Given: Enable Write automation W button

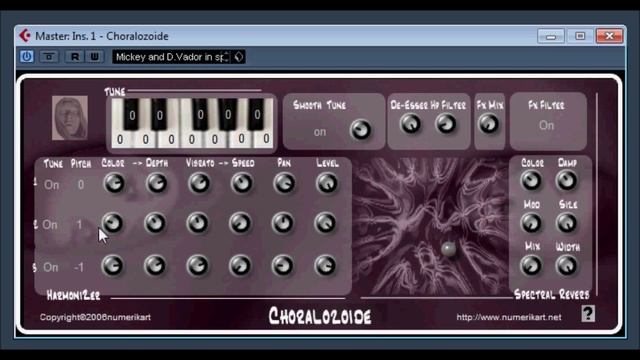Looking at the screenshot, I should tap(94, 57).
